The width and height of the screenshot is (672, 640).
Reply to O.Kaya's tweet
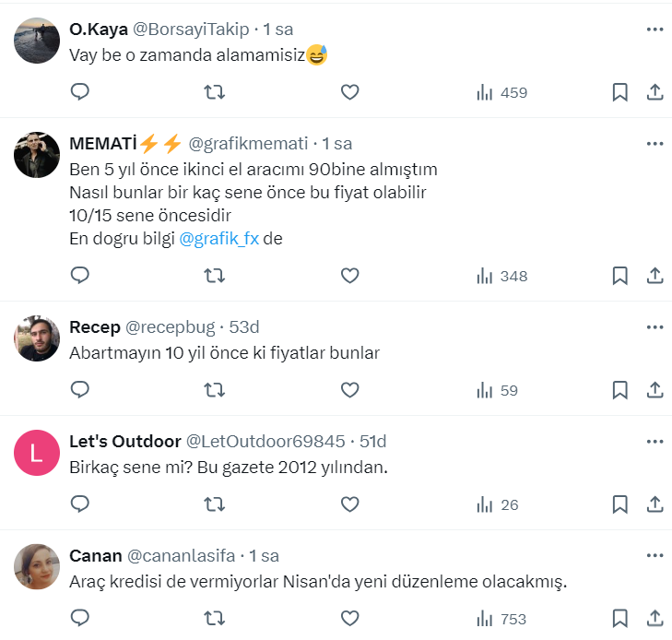[80, 92]
